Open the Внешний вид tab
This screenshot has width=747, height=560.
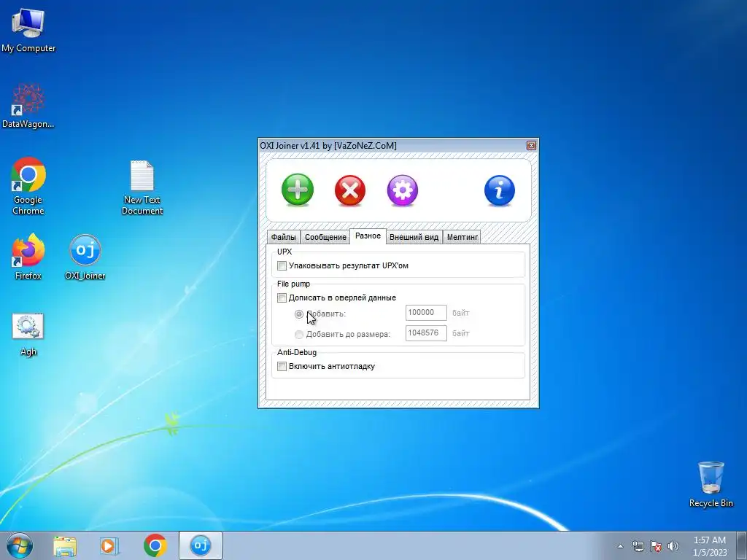pyautogui.click(x=414, y=237)
